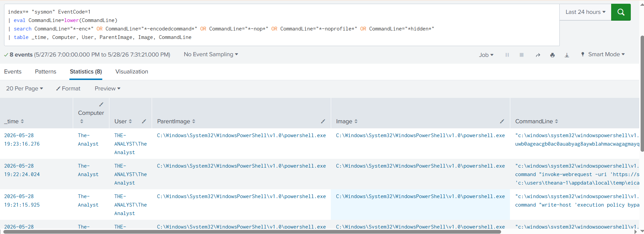644x234 pixels.
Task: Click the encoded uwb0ageacgb0 command line cell
Action: [577, 140]
